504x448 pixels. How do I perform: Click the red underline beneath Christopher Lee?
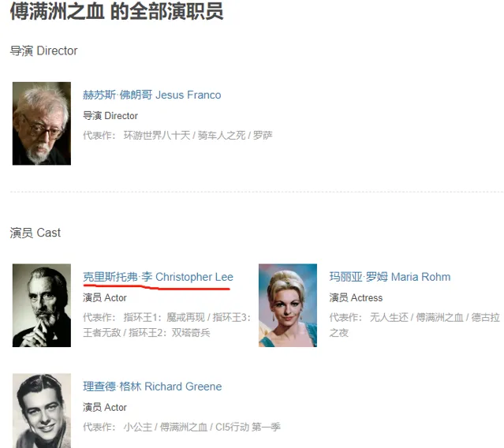coord(156,286)
